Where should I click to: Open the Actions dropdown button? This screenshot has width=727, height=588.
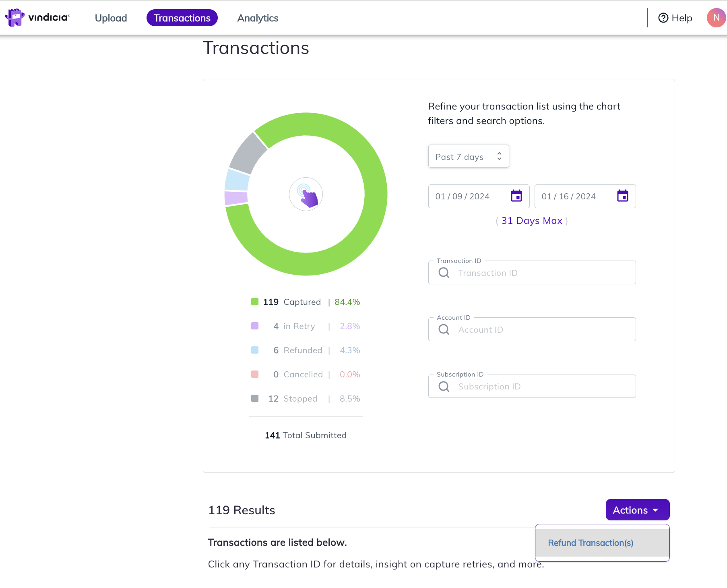point(638,510)
